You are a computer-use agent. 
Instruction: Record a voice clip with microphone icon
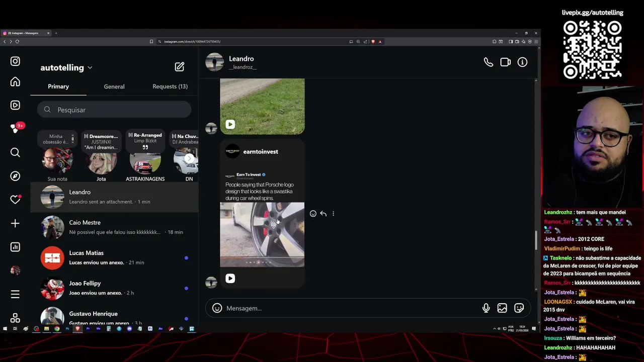(486, 308)
